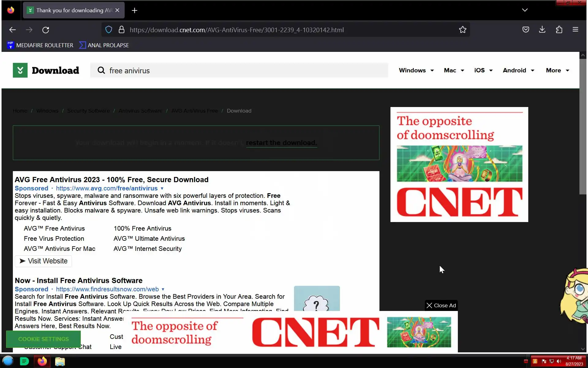Bookmark this page with star icon

462,30
